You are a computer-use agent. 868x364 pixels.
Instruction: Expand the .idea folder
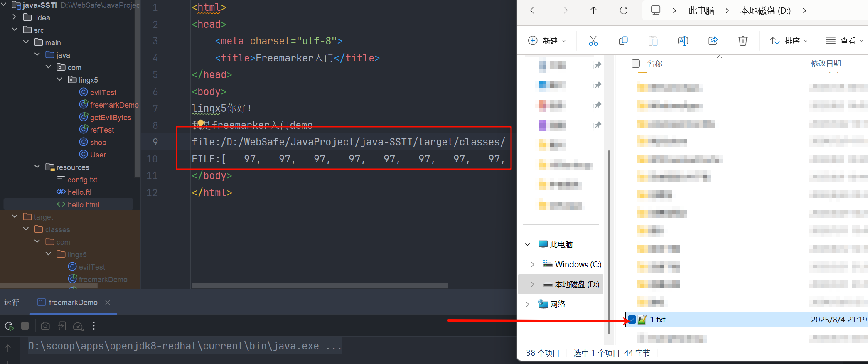[x=15, y=17]
